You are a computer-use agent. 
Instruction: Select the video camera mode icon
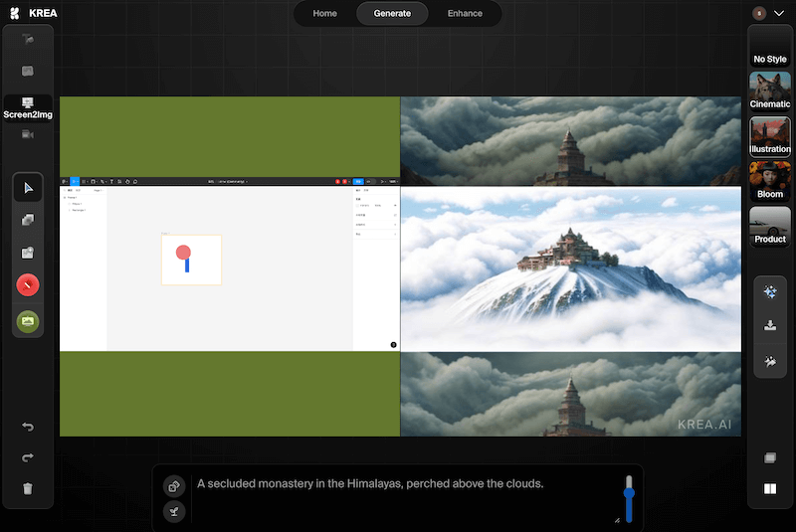coord(28,134)
